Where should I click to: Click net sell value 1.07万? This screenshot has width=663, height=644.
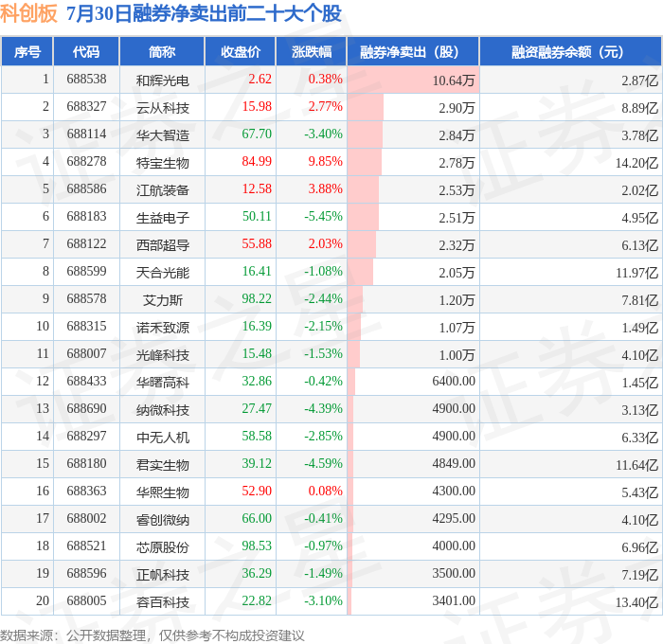click(x=457, y=328)
